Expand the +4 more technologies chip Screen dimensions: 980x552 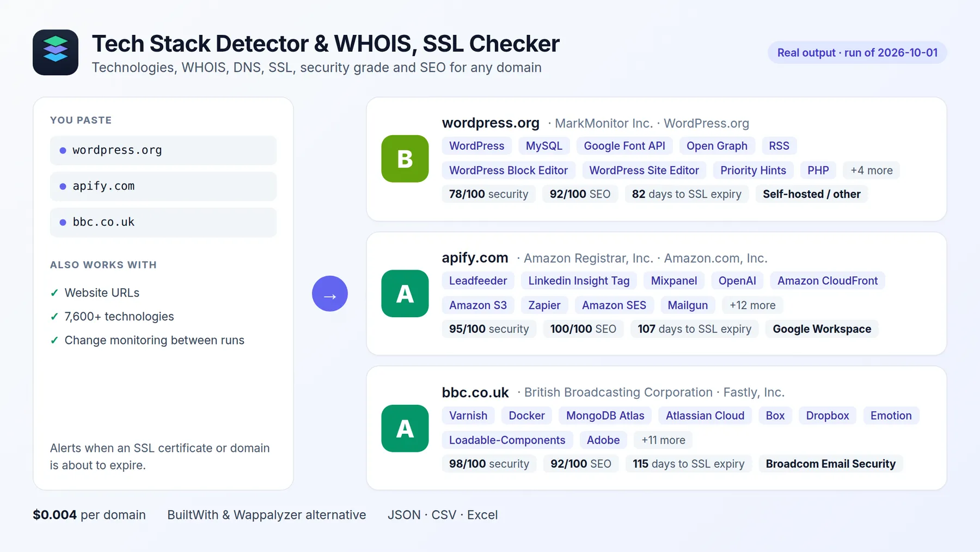click(872, 171)
